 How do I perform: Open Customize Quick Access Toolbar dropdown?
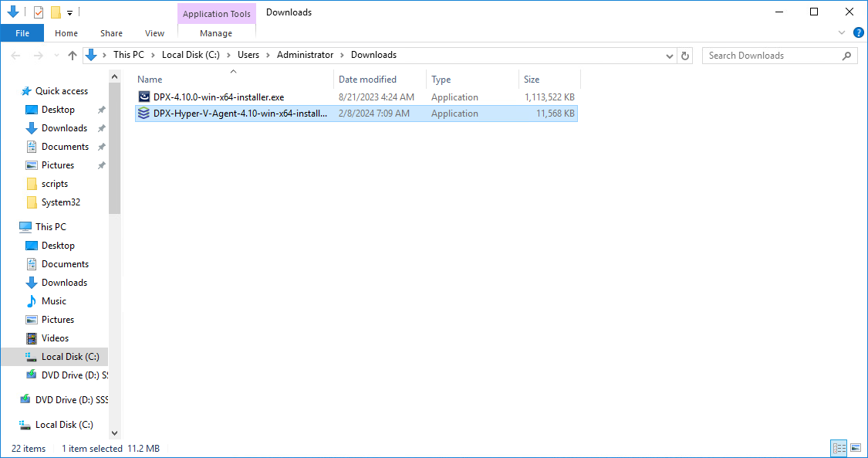[x=69, y=12]
